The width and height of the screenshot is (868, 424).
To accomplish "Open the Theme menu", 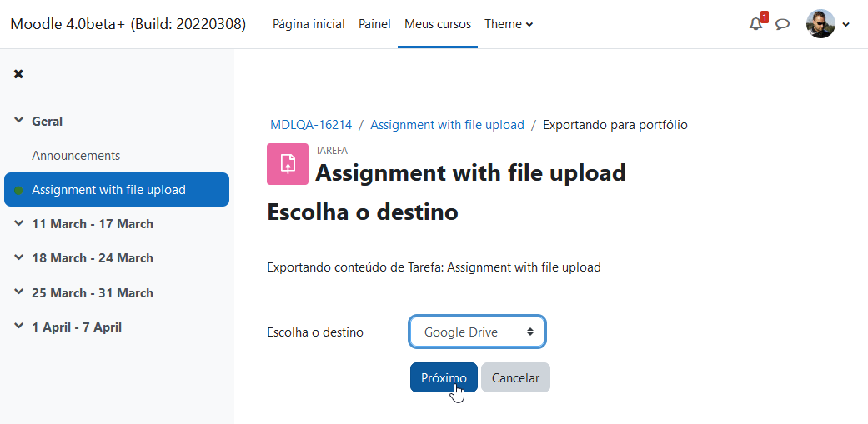I will [509, 24].
